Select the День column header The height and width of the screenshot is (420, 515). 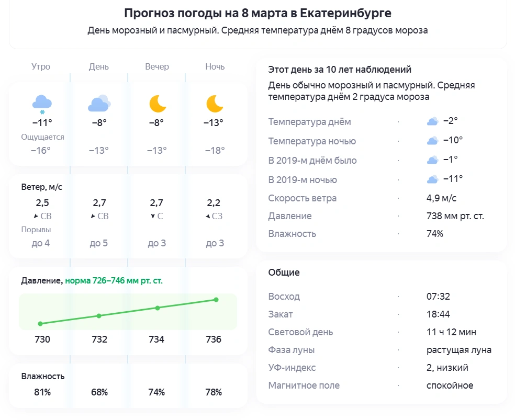(x=99, y=66)
